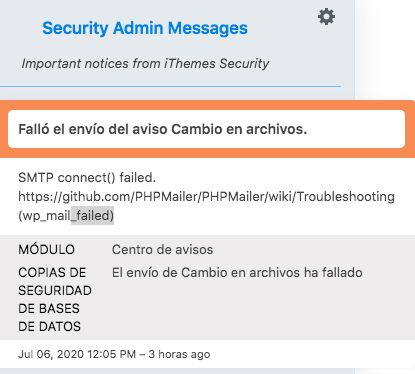Click the Security Admin Messages title
The height and width of the screenshot is (374, 415).
(145, 28)
